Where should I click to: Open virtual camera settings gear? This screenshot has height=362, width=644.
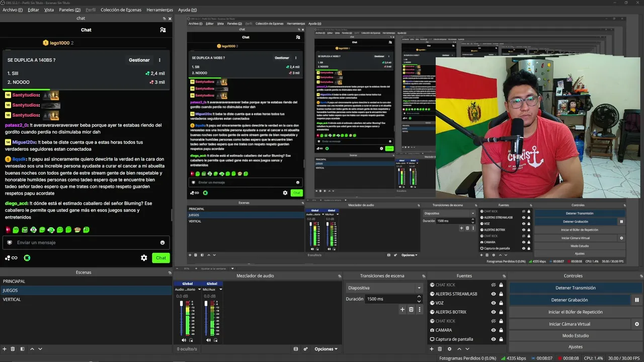pos(637,324)
